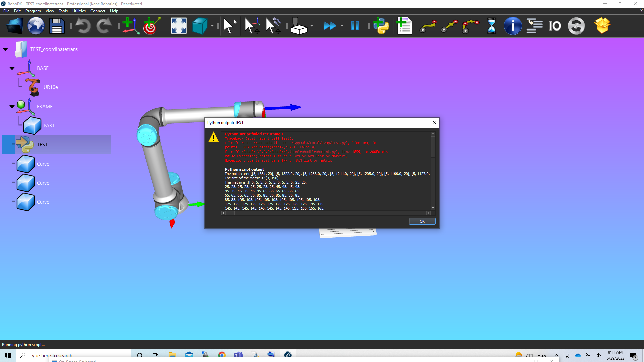Viewport: 644px width, 362px height.
Task: Select the UR10e robot tree item
Action: click(x=51, y=87)
